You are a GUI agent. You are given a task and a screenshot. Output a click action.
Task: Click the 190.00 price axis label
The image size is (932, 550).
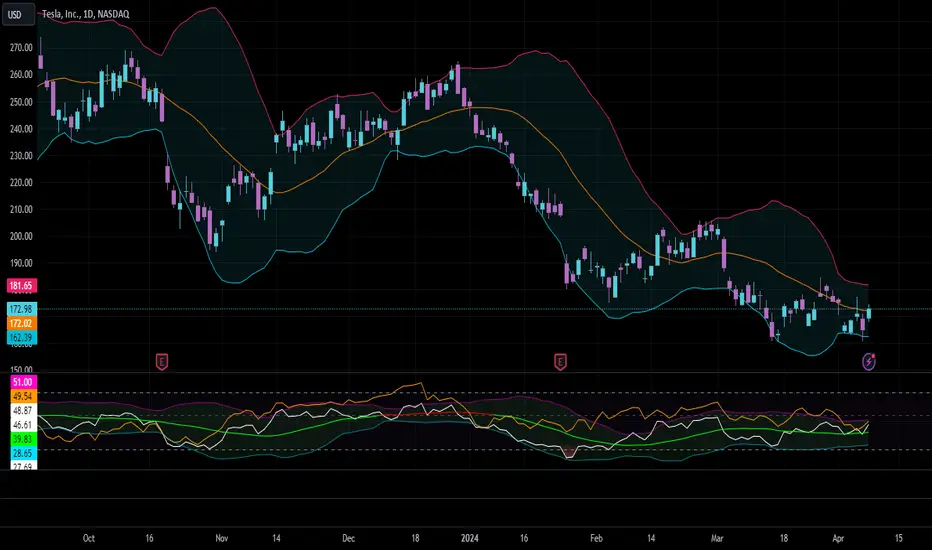[x=21, y=263]
